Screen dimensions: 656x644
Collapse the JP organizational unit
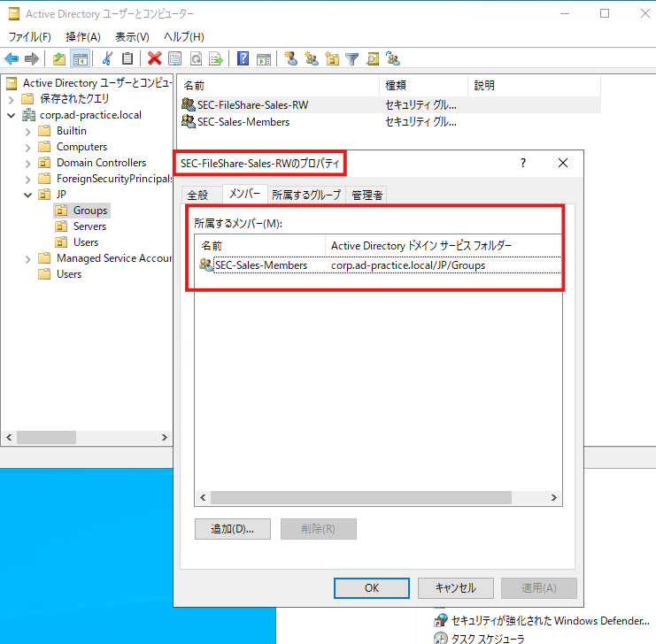[x=28, y=195]
